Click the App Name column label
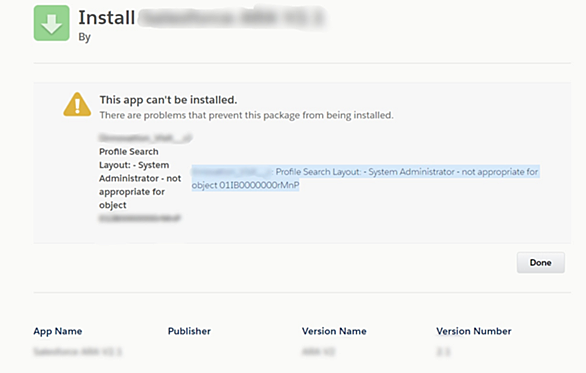 (x=58, y=331)
